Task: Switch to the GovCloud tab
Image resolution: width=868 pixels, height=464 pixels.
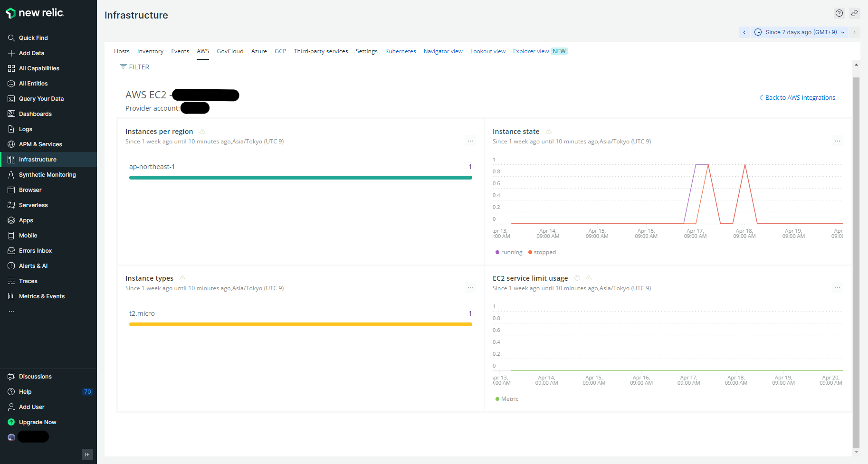Action: point(230,51)
